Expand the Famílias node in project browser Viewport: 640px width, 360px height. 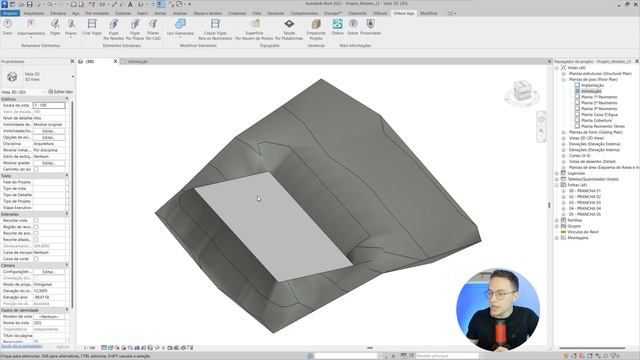[x=557, y=220]
